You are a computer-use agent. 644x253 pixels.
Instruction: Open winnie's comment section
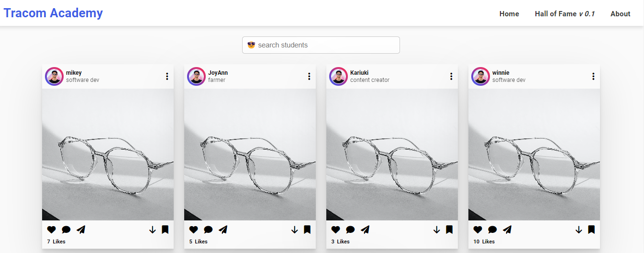(x=492, y=230)
